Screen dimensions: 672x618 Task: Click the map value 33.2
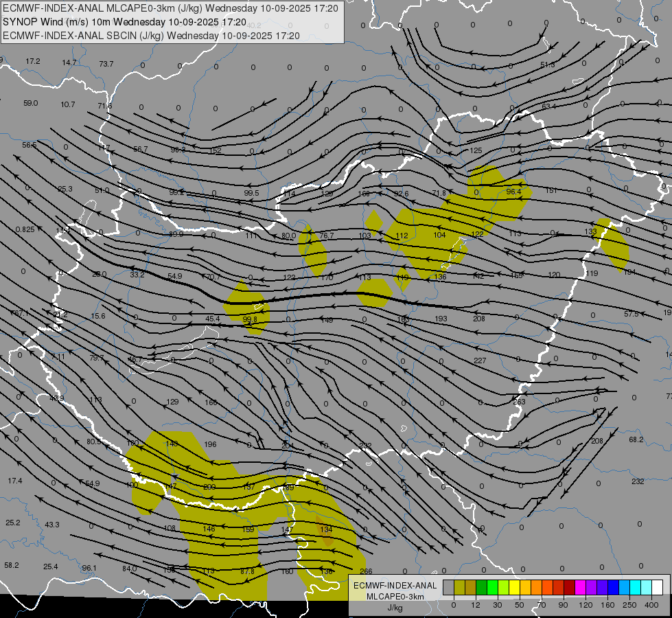(x=137, y=275)
